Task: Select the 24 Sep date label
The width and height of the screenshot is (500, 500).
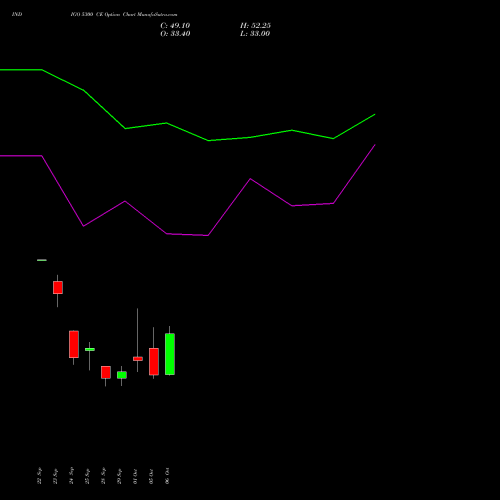Action: pyautogui.click(x=71, y=476)
